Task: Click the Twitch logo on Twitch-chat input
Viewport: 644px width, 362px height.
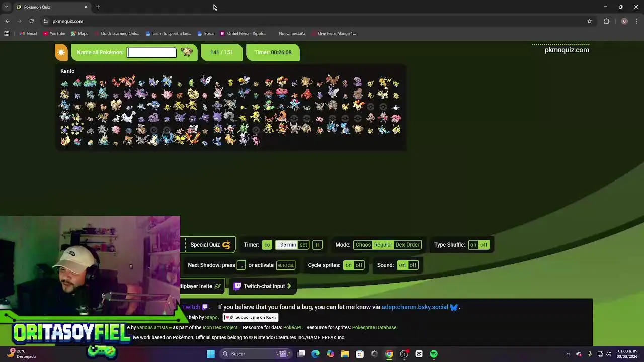Action: pyautogui.click(x=237, y=286)
